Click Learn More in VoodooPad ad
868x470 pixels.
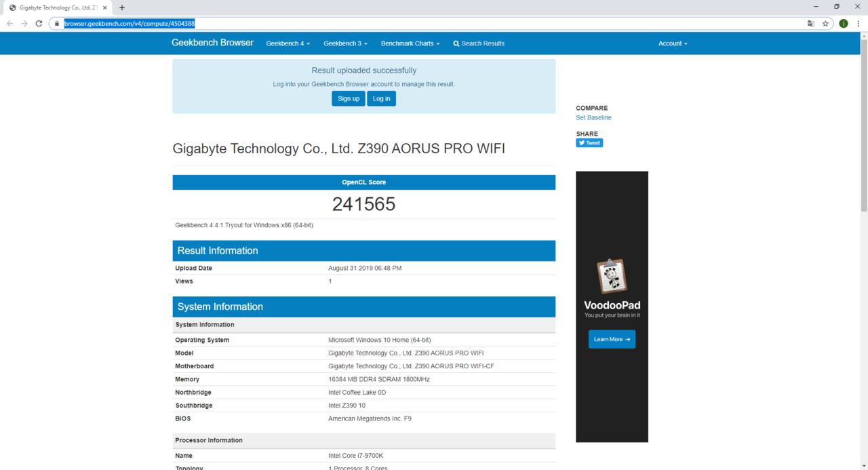pos(612,339)
